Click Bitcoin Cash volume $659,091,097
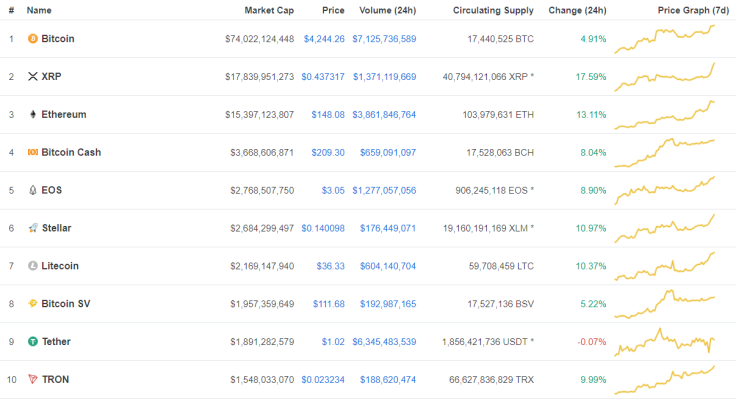The height and width of the screenshot is (400, 736). click(388, 153)
